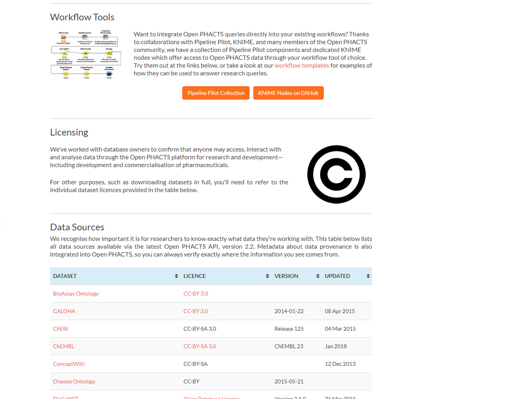Open KNIME Nodes on GitHub button
532x399 pixels.
coord(288,93)
